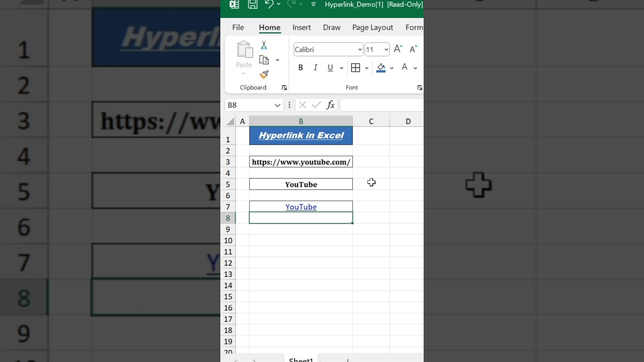644x362 pixels.
Task: Click the Insert Function fx icon
Action: [x=331, y=105]
